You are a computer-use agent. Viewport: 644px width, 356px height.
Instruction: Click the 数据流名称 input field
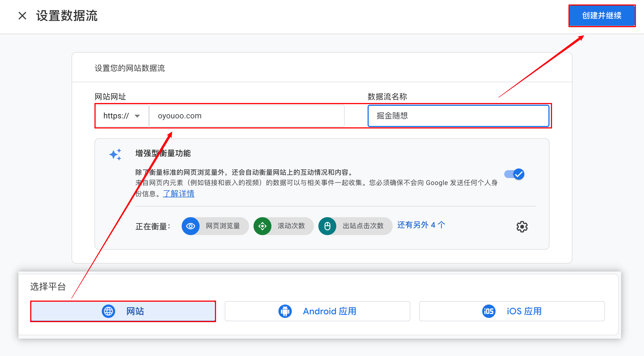458,116
